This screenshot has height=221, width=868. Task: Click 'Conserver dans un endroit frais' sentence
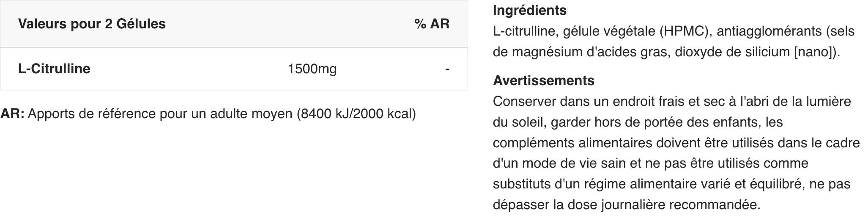coord(588,101)
